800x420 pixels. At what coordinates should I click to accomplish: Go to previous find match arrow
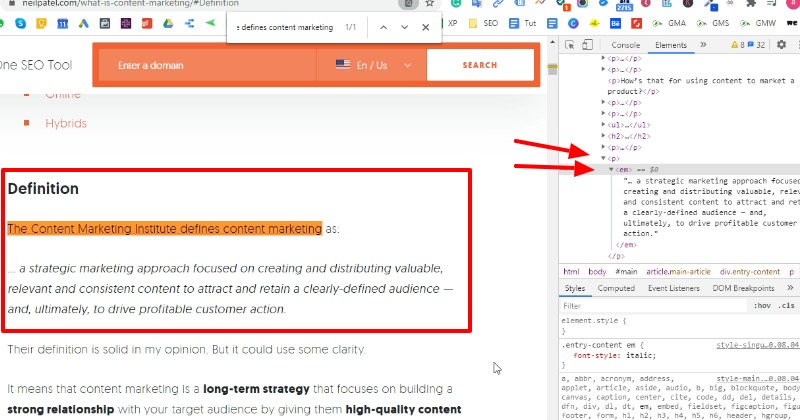click(x=383, y=27)
